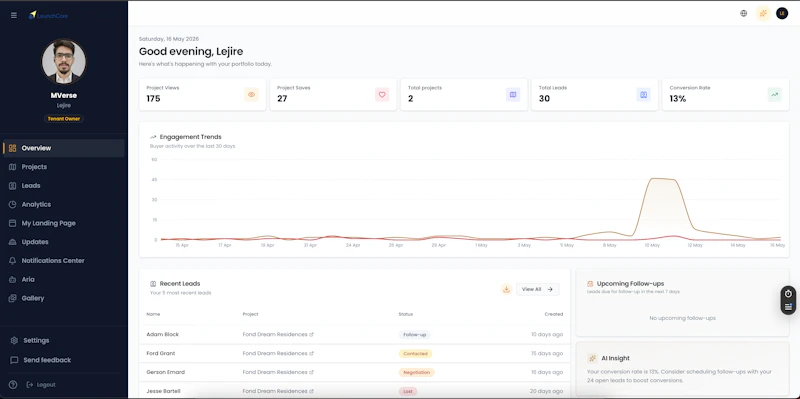Click the Tenant Owner badge
Image resolution: width=800 pixels, height=399 pixels.
(x=64, y=118)
